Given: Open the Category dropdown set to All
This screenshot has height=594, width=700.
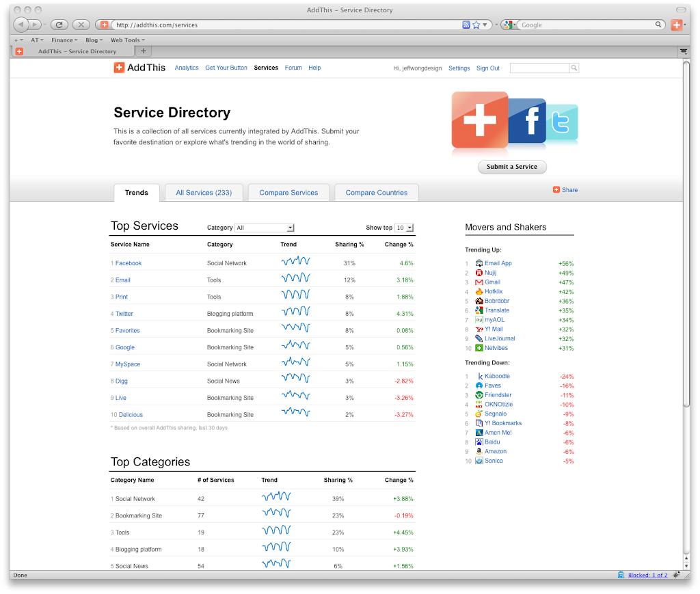Looking at the screenshot, I should (x=265, y=228).
